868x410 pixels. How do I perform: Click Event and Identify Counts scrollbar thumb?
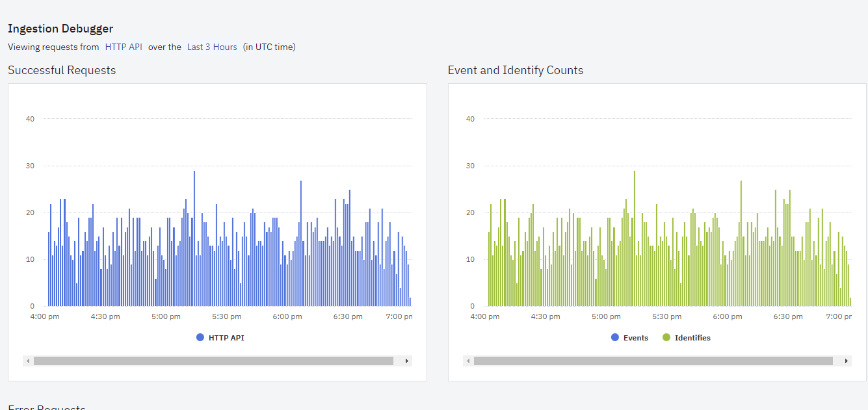click(x=653, y=361)
